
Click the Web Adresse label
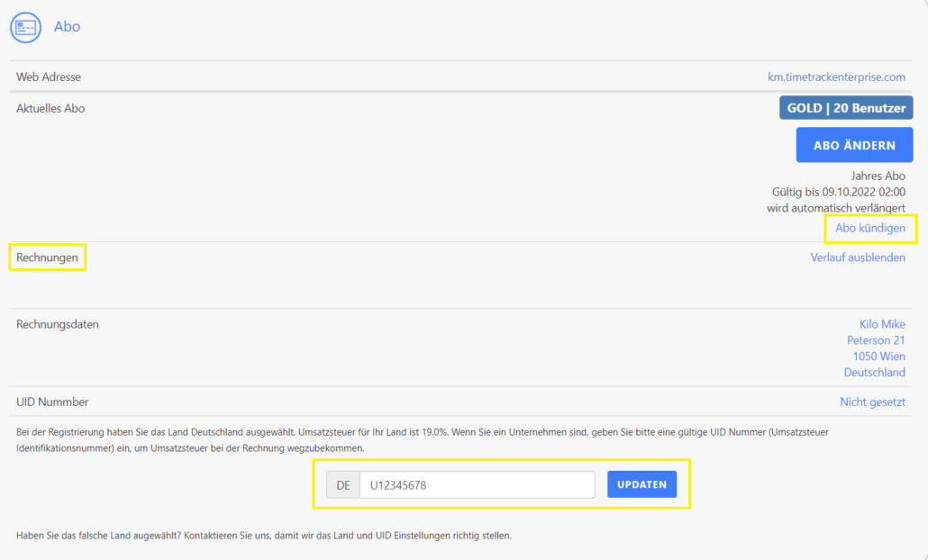tap(49, 77)
